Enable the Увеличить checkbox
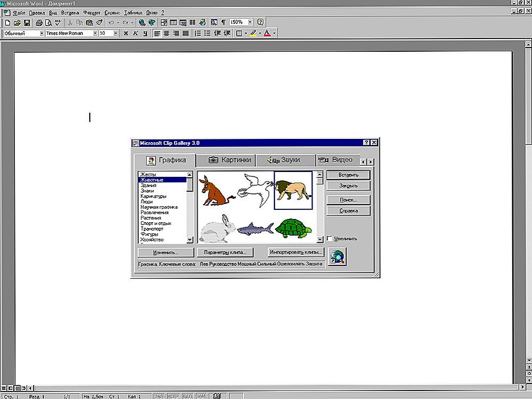This screenshot has height=399, width=532. point(329,239)
